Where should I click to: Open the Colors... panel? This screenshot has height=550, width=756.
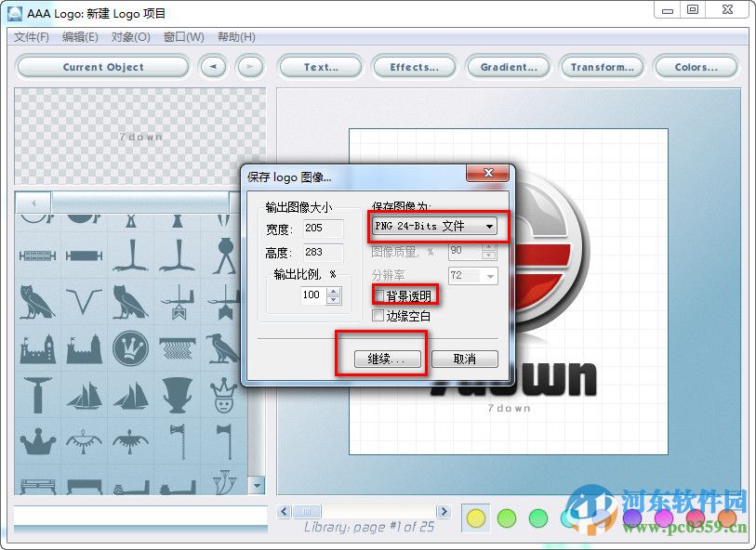coord(696,67)
